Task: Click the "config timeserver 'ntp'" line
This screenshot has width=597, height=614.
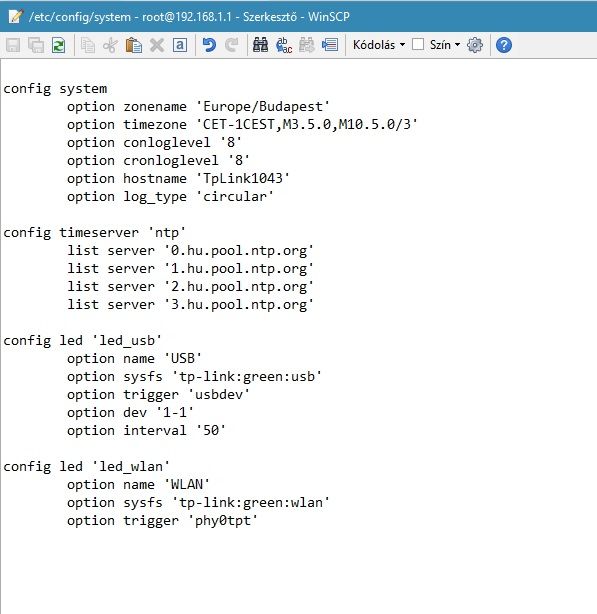Action: [94, 233]
